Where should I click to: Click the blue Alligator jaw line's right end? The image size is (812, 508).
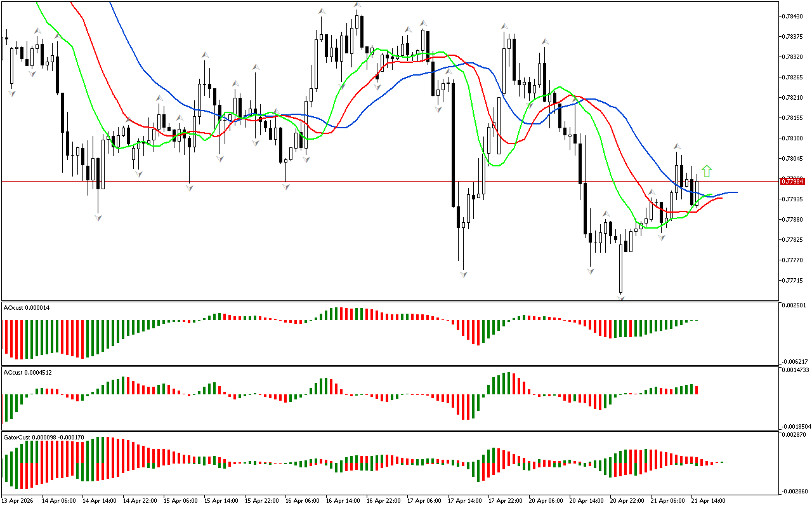coord(736,192)
